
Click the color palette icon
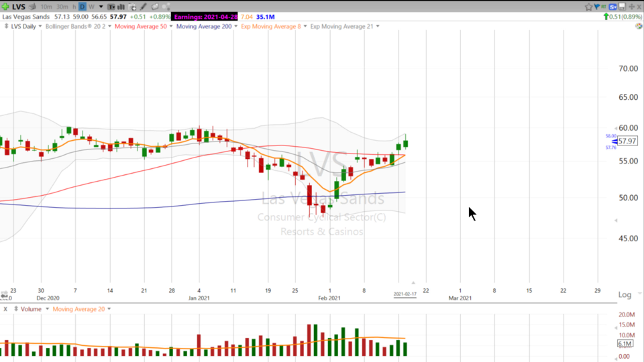pos(639,26)
